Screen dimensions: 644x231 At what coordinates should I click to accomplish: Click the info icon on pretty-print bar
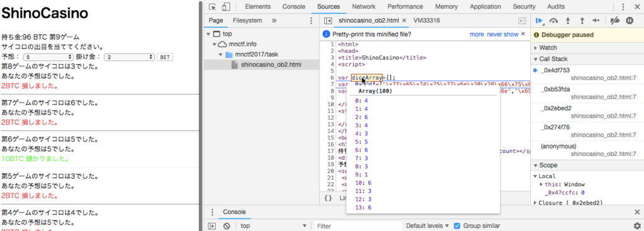pyautogui.click(x=326, y=34)
